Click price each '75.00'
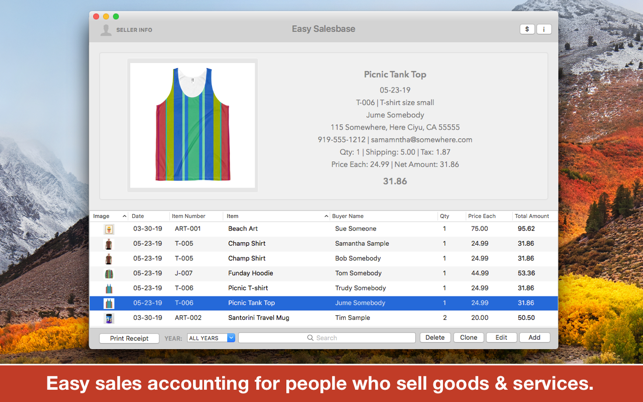The image size is (643, 402). [x=479, y=228]
